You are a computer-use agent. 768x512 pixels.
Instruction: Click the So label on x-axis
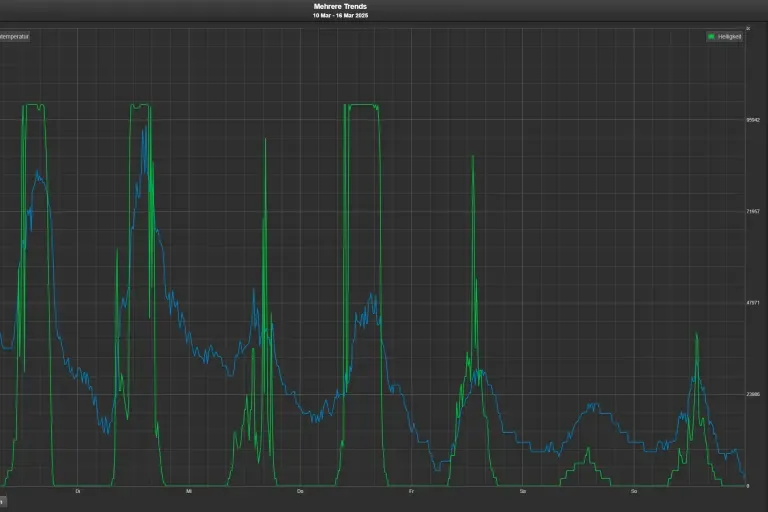point(634,491)
